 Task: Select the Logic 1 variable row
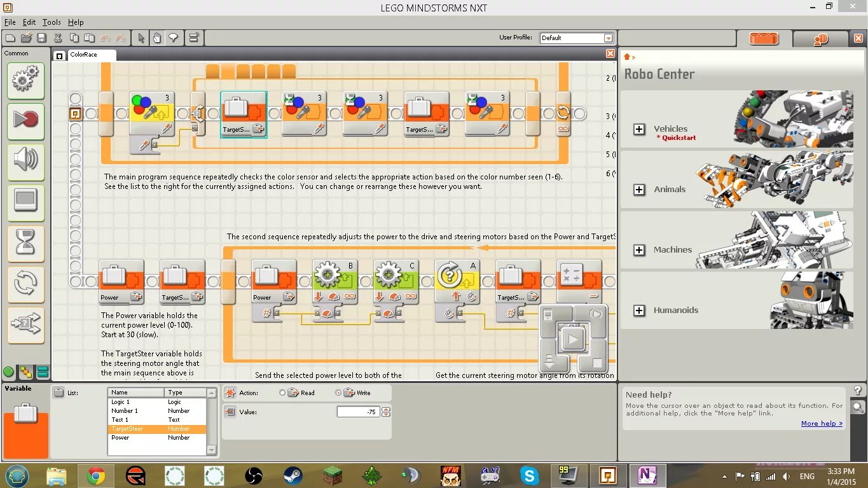157,402
